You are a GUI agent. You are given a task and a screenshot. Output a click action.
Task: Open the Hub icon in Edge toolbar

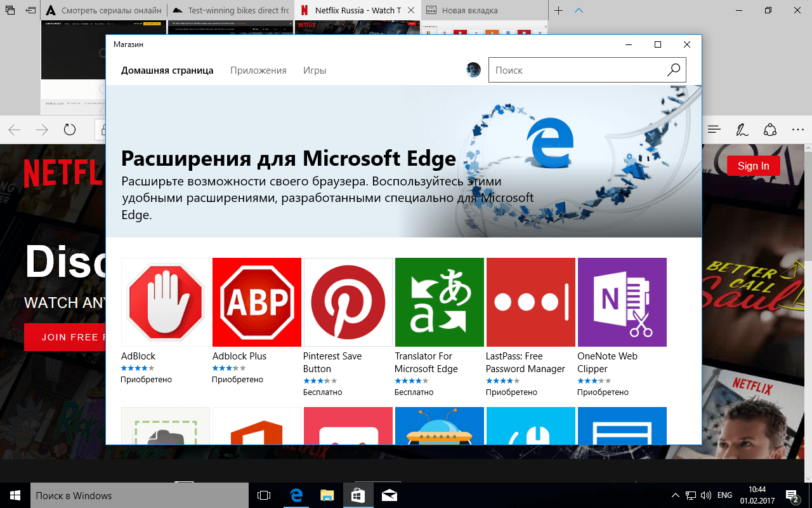[714, 130]
